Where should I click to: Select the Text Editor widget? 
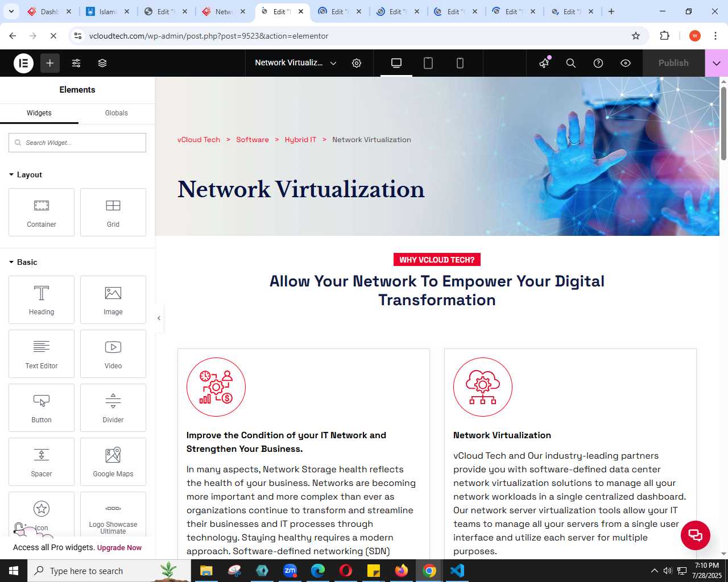(42, 354)
